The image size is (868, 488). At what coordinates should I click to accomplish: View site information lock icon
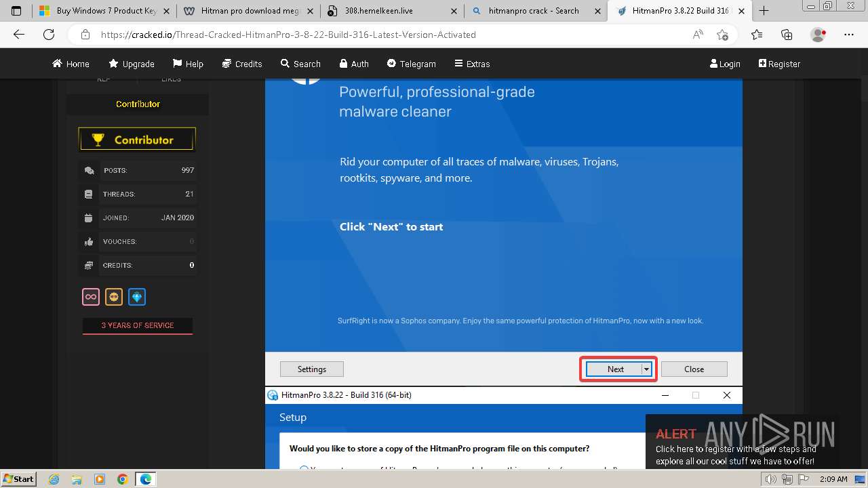[x=85, y=35]
